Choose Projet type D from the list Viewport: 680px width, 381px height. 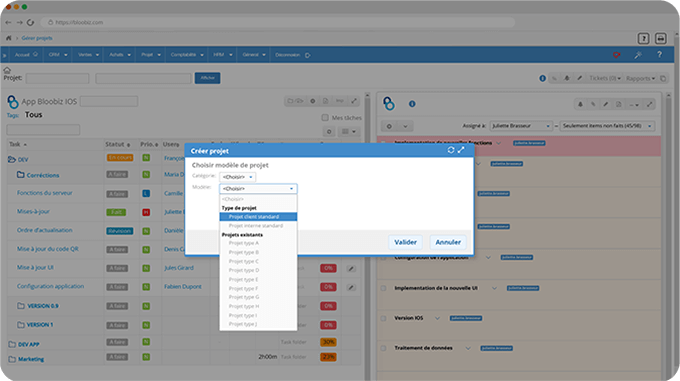(x=244, y=270)
